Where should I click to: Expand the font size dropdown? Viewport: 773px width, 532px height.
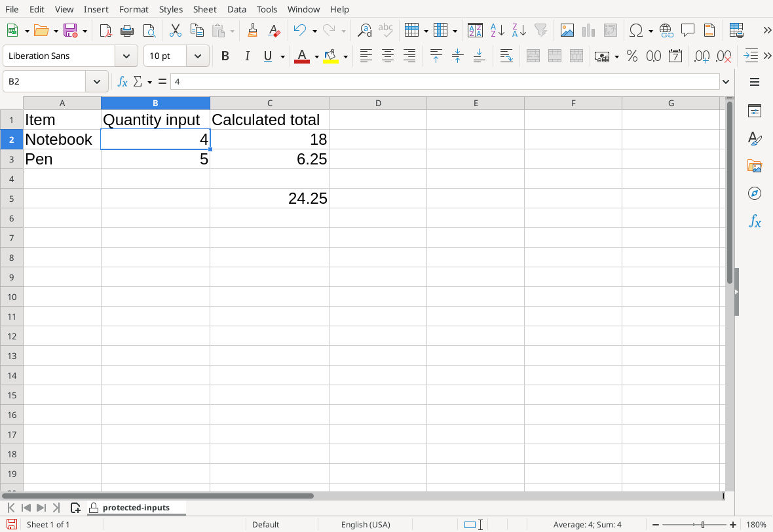(198, 56)
